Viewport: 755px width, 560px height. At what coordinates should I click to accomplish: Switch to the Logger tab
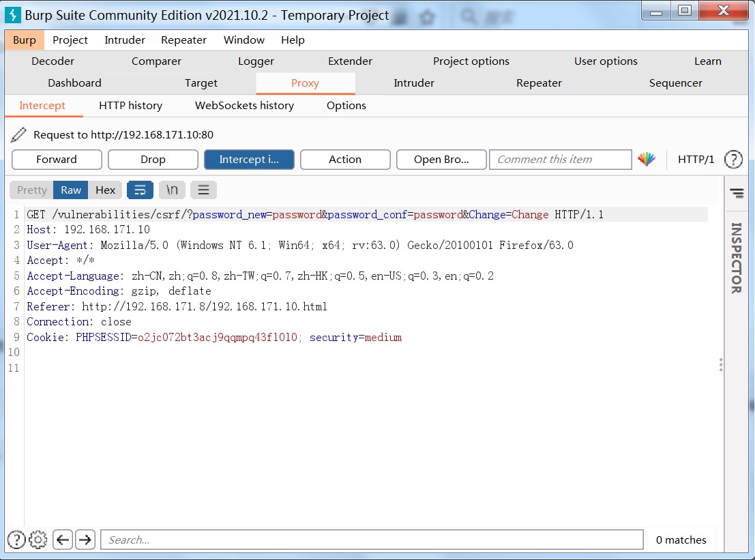coord(256,61)
